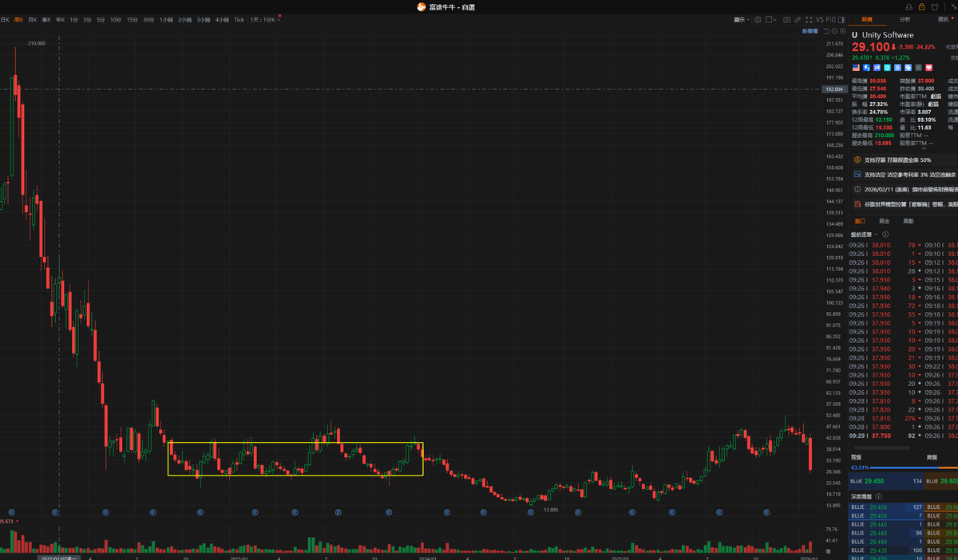Select the 異動 movement tab

click(x=908, y=220)
